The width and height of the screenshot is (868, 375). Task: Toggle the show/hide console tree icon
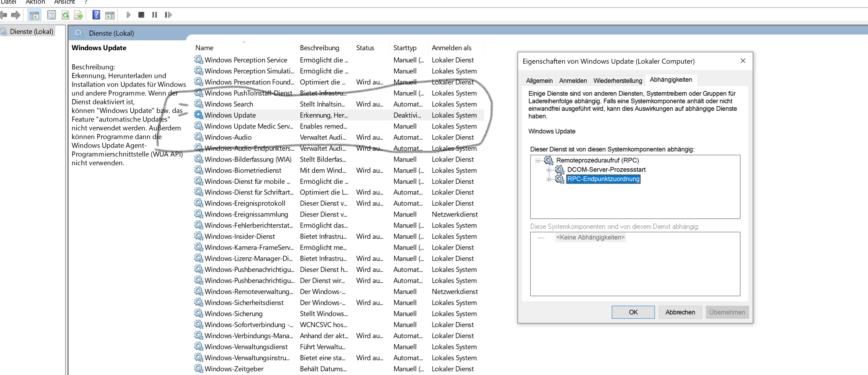pyautogui.click(x=34, y=15)
